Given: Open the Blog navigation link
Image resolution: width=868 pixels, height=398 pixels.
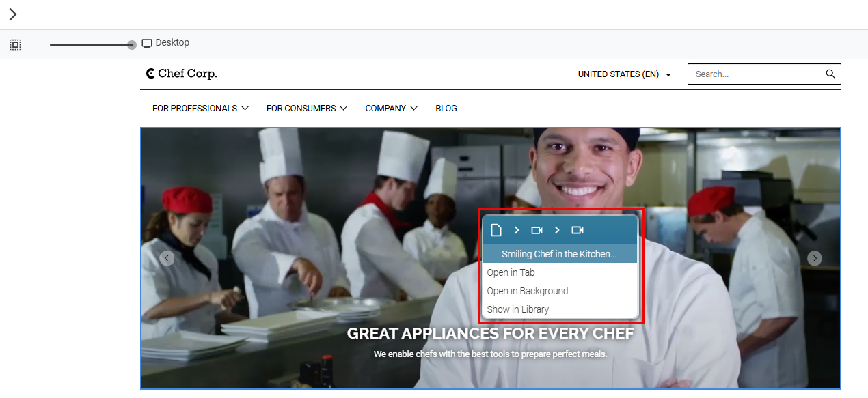Looking at the screenshot, I should (x=446, y=109).
